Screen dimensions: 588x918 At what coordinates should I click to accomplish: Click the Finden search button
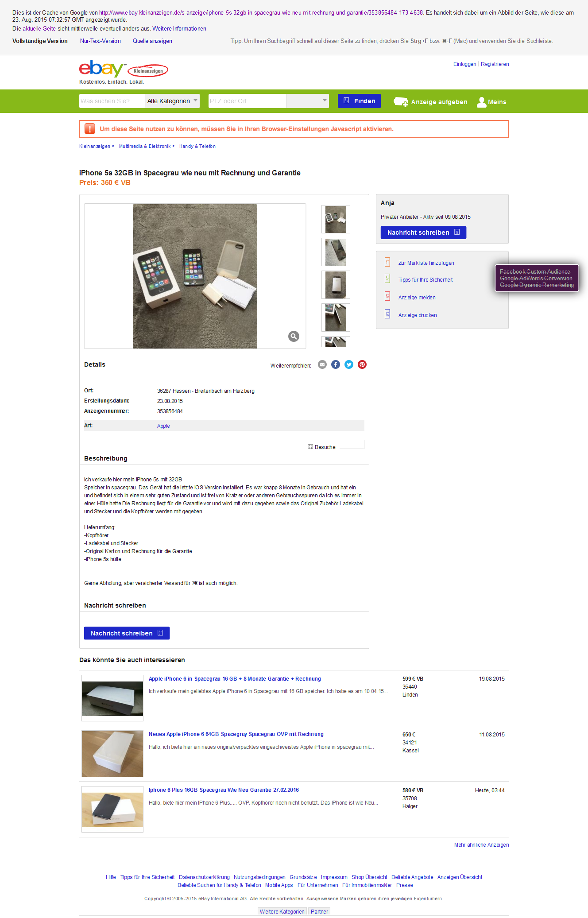(x=359, y=101)
